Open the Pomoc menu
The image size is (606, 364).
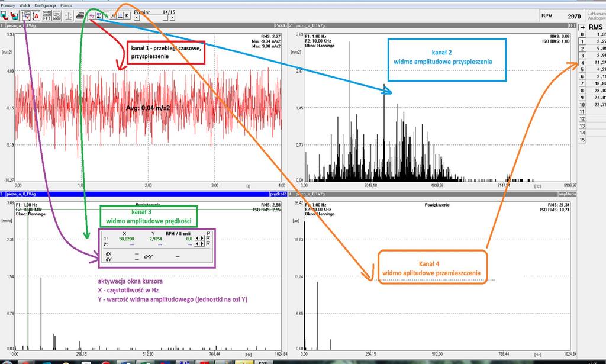pos(66,5)
